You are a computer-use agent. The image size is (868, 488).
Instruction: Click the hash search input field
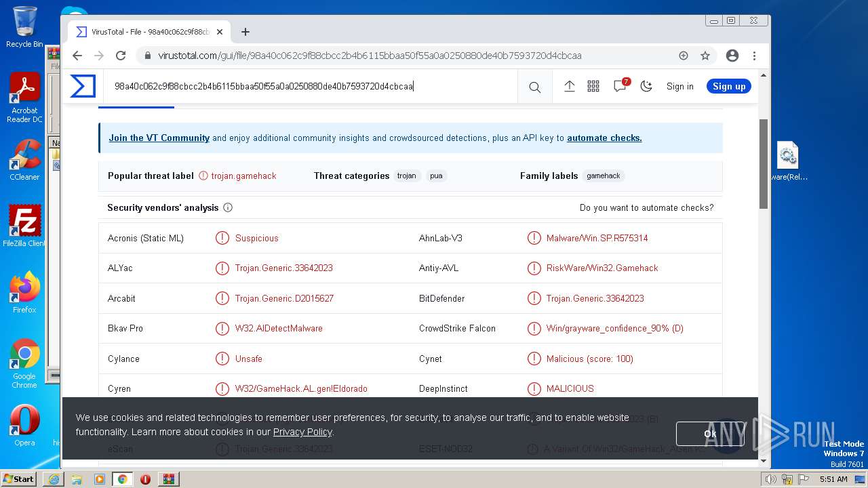tap(312, 86)
